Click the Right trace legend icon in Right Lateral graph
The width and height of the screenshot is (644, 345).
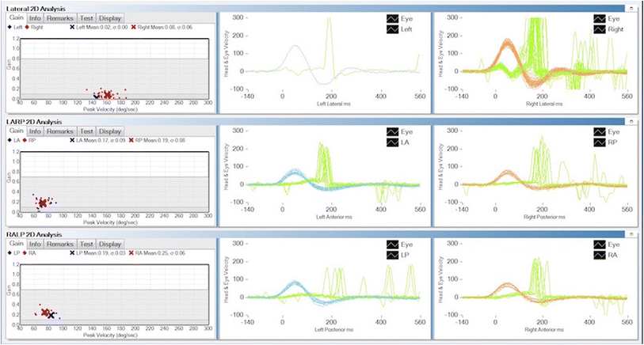pyautogui.click(x=600, y=28)
